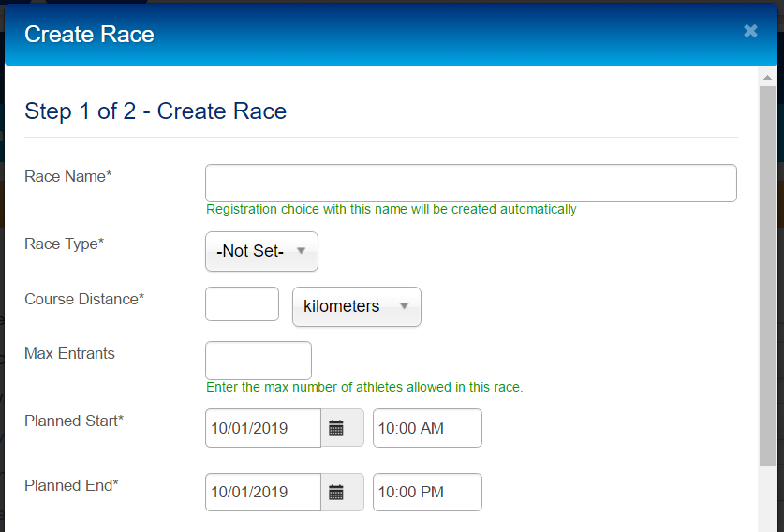Focus the Race Name text field
The height and width of the screenshot is (532, 784).
470,183
